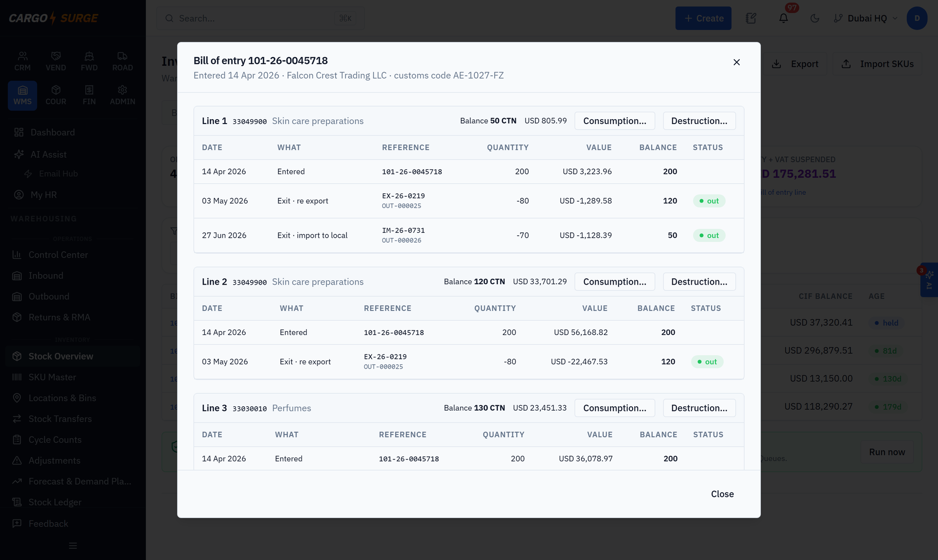Click the notes compose icon beside Create
The width and height of the screenshot is (938, 560).
click(751, 18)
